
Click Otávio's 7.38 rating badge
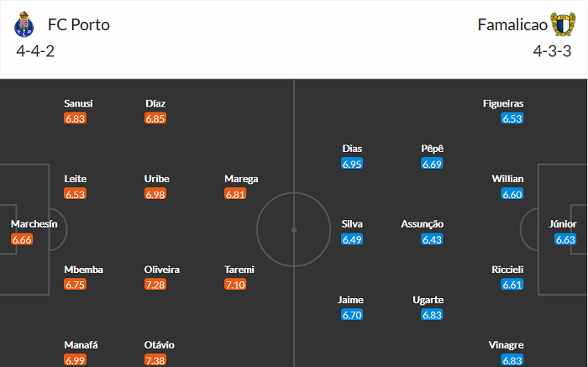pyautogui.click(x=155, y=360)
